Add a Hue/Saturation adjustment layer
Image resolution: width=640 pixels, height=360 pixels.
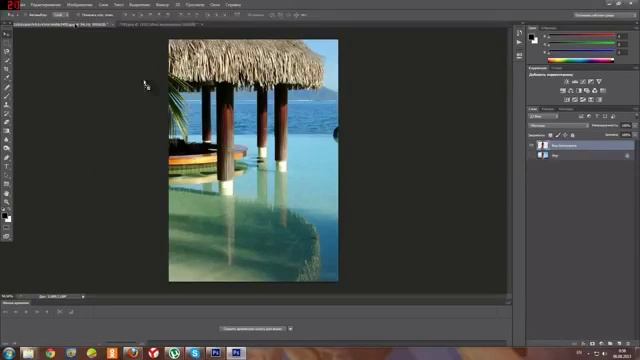tap(563, 91)
